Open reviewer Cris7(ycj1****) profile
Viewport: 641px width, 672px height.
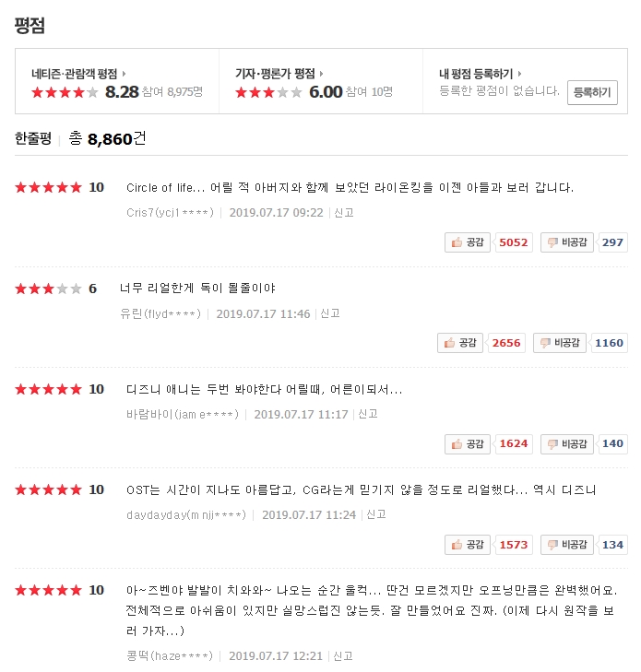(170, 213)
